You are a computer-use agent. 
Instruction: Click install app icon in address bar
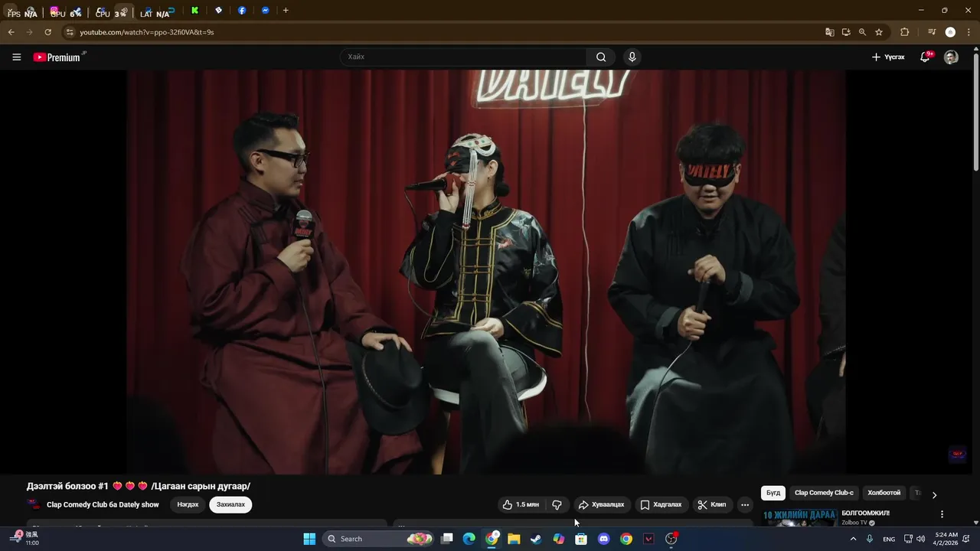846,32
